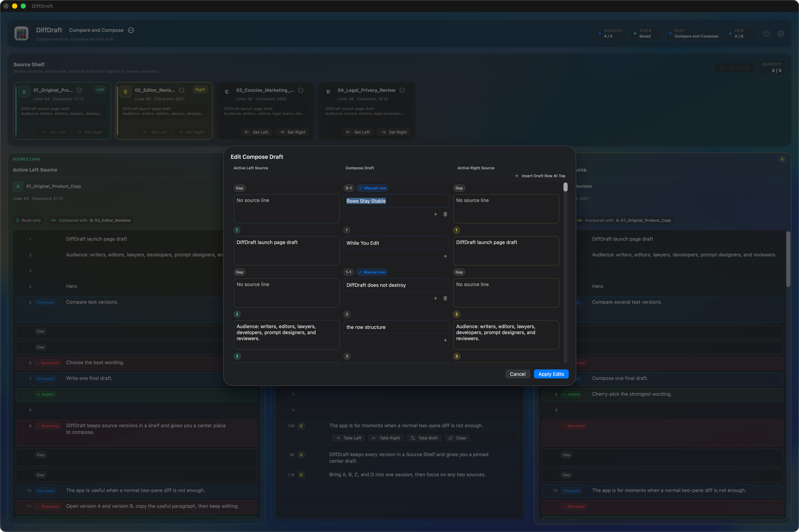Click Compared with B: 02_Editor_Revision chip

[x=90, y=220]
